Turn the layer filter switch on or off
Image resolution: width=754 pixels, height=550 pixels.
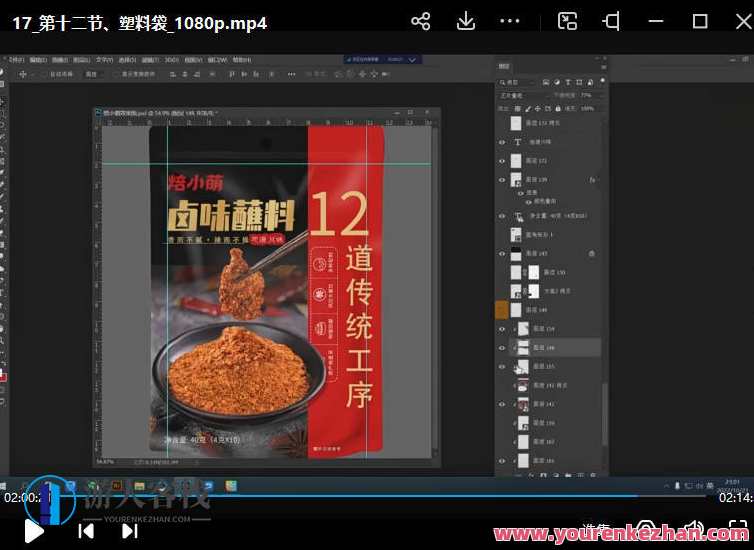(x=603, y=82)
